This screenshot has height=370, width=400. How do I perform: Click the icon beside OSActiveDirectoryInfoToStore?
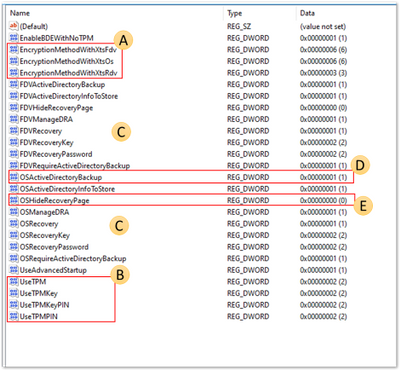click(x=14, y=189)
